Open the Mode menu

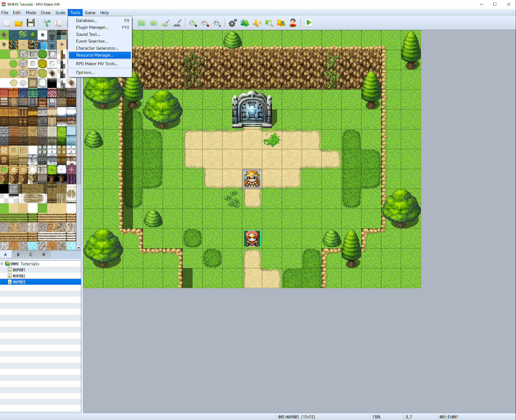click(31, 13)
